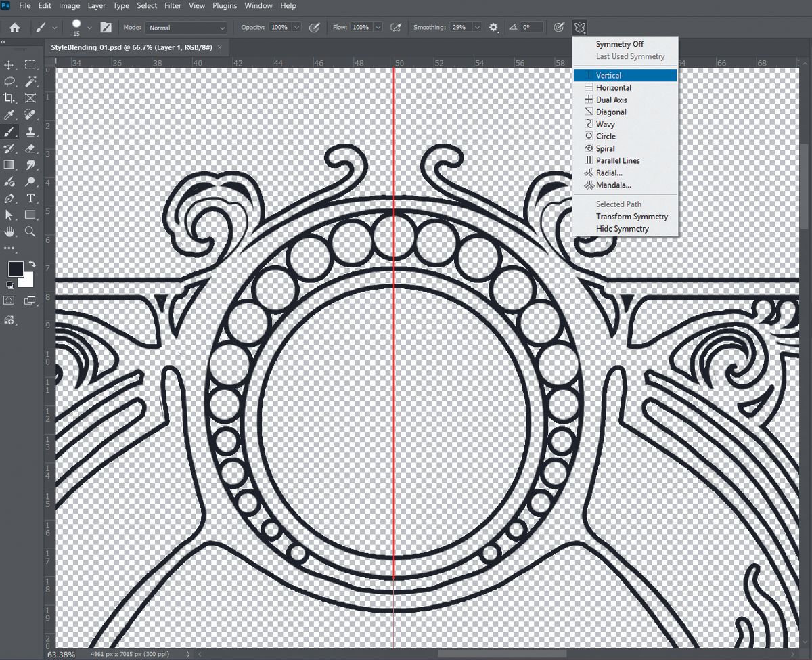Select the Crop tool
The height and width of the screenshot is (660, 812).
click(x=9, y=98)
